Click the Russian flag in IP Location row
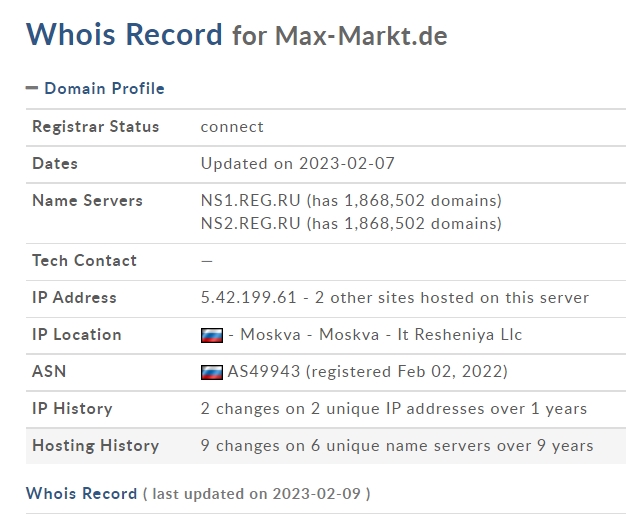The height and width of the screenshot is (514, 626). click(212, 335)
